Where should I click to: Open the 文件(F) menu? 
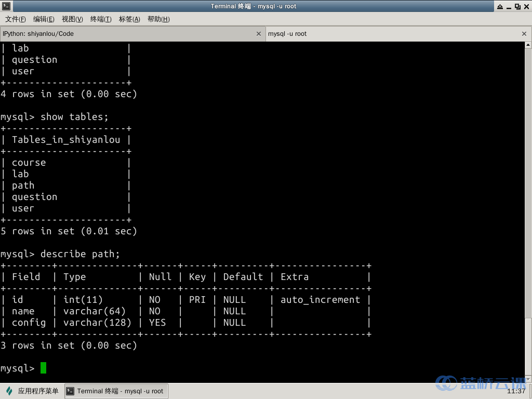(16, 19)
